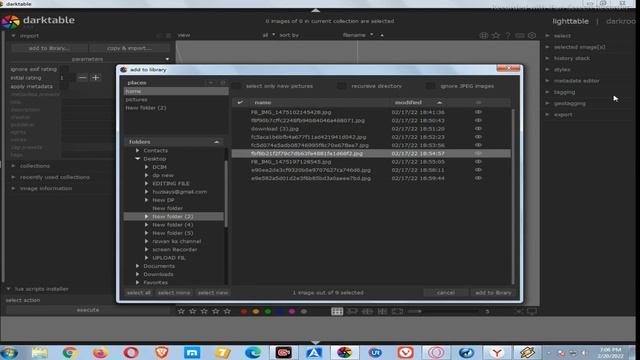
Task: Open the display profile monitor icon
Action: click(532, 311)
